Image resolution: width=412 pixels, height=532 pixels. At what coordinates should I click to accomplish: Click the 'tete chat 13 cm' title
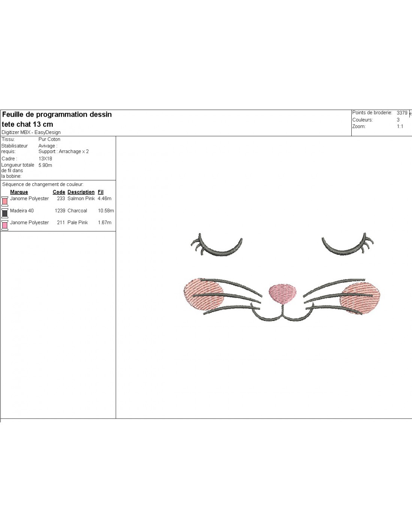tap(27, 124)
